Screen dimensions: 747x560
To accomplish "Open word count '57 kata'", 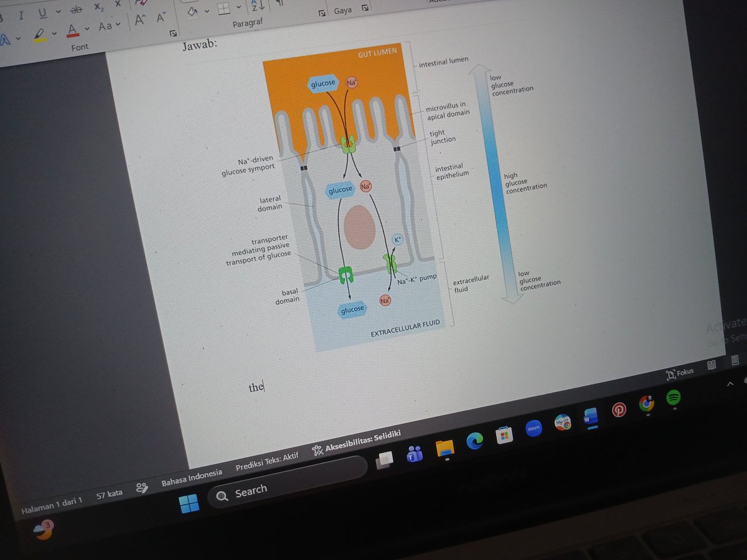I will coord(110,495).
